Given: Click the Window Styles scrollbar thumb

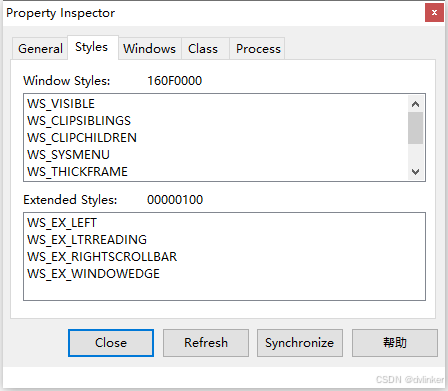Looking at the screenshot, I should (x=415, y=128).
